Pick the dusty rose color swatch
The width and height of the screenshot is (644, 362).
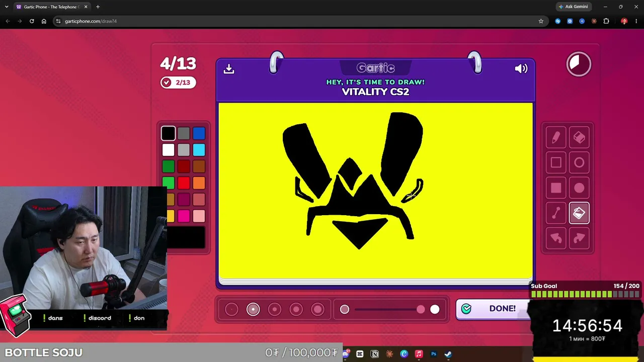199,200
